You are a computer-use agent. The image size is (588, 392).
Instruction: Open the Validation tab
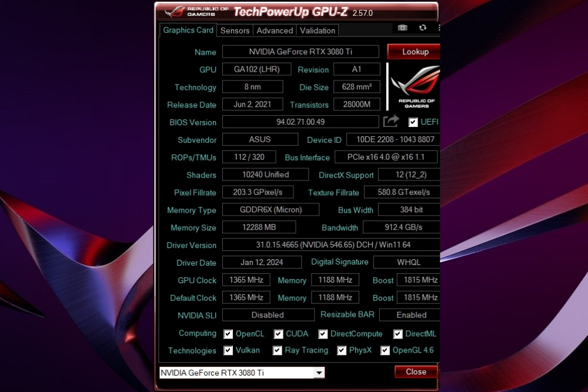coord(318,31)
